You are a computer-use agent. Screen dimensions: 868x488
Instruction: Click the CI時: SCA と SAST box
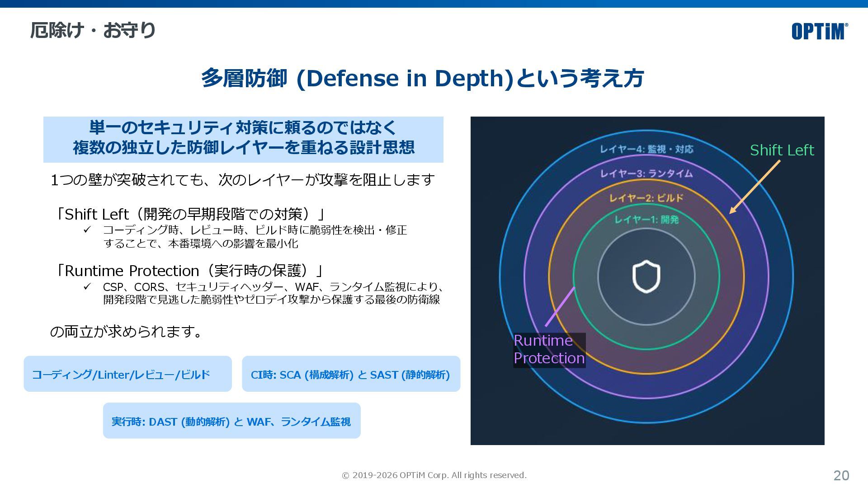[351, 374]
